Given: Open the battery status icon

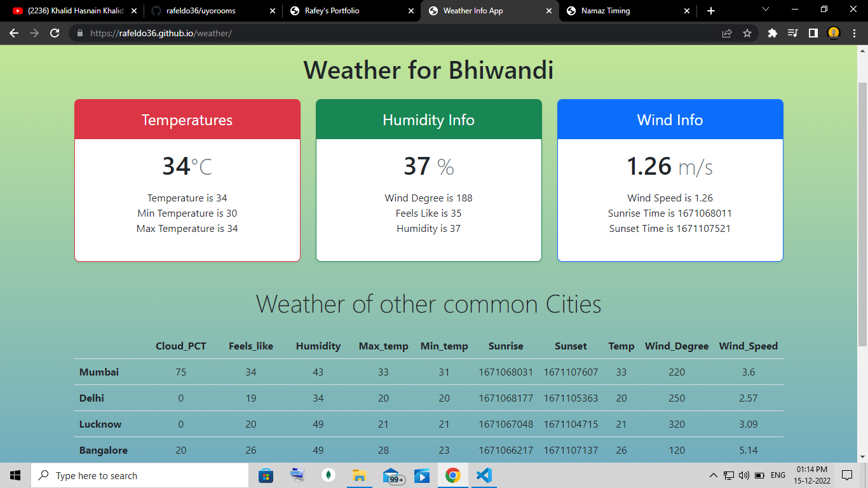Looking at the screenshot, I should [759, 475].
